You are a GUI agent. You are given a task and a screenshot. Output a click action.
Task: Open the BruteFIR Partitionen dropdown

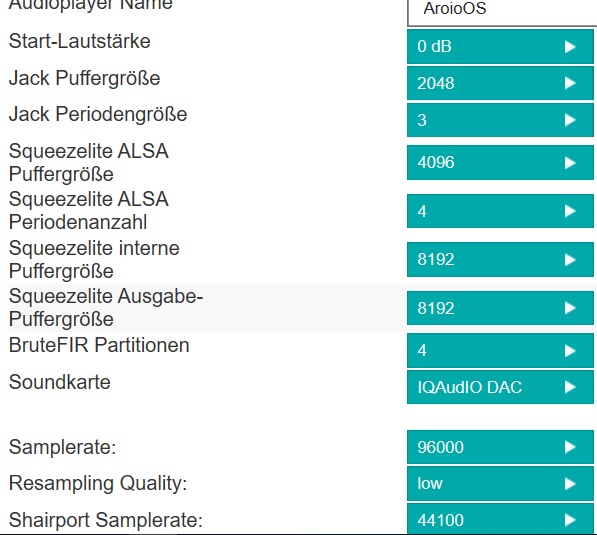[x=500, y=351]
